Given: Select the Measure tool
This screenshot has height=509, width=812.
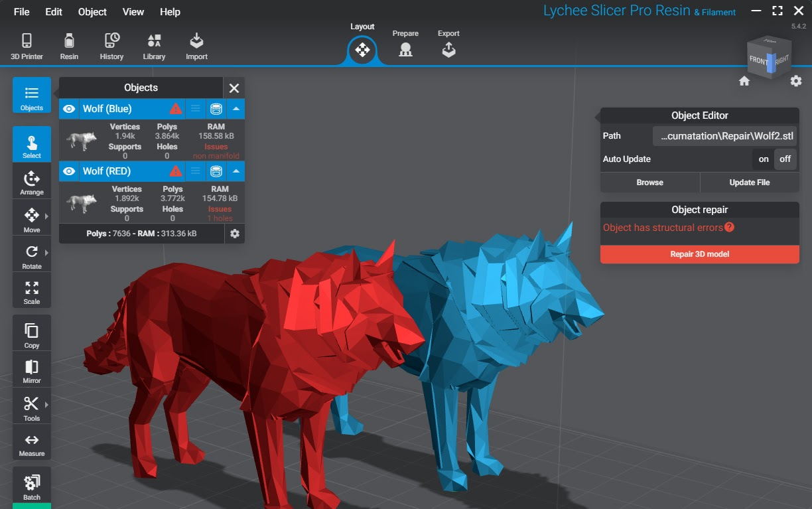Looking at the screenshot, I should (31, 444).
